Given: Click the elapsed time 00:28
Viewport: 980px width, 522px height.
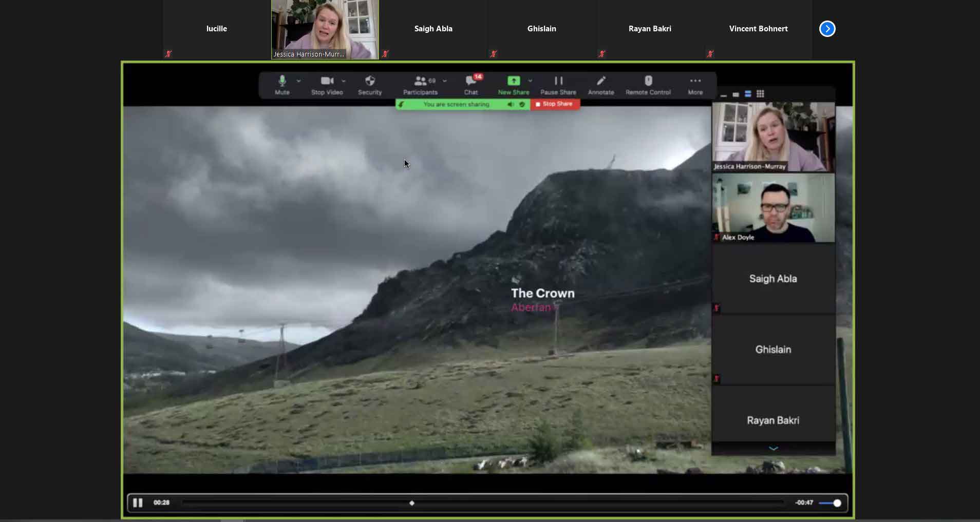Looking at the screenshot, I should (161, 502).
